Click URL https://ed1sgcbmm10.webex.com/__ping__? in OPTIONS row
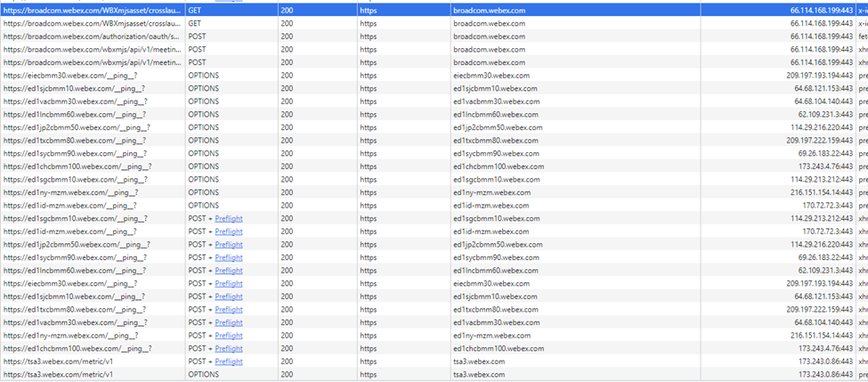Image resolution: width=868 pixels, height=382 pixels. click(76, 180)
